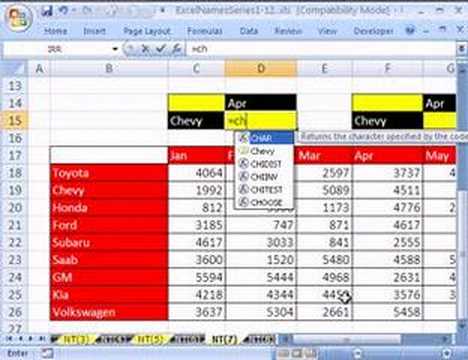The width and height of the screenshot is (468, 360).
Task: Select the Subaru cell
Action: [109, 242]
